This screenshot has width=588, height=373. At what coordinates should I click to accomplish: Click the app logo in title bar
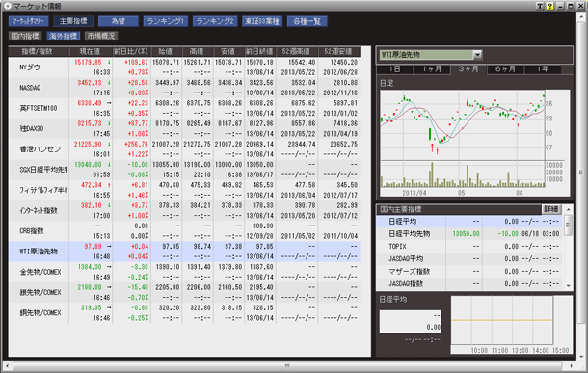[x=7, y=6]
